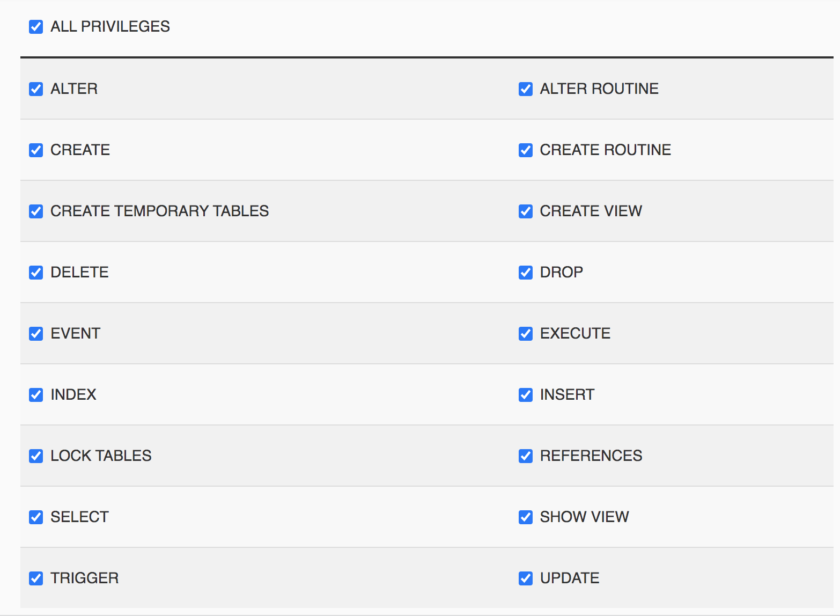Toggle the EXECUTE privilege checkbox

click(x=526, y=334)
